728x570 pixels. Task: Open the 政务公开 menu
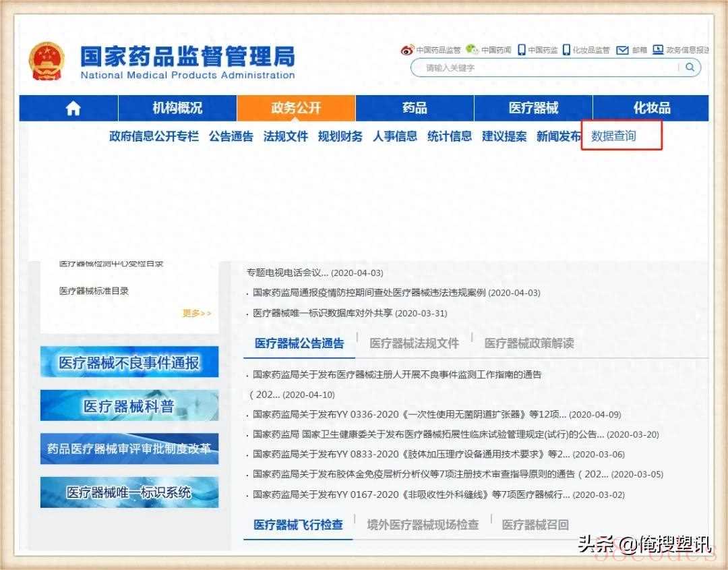296,108
